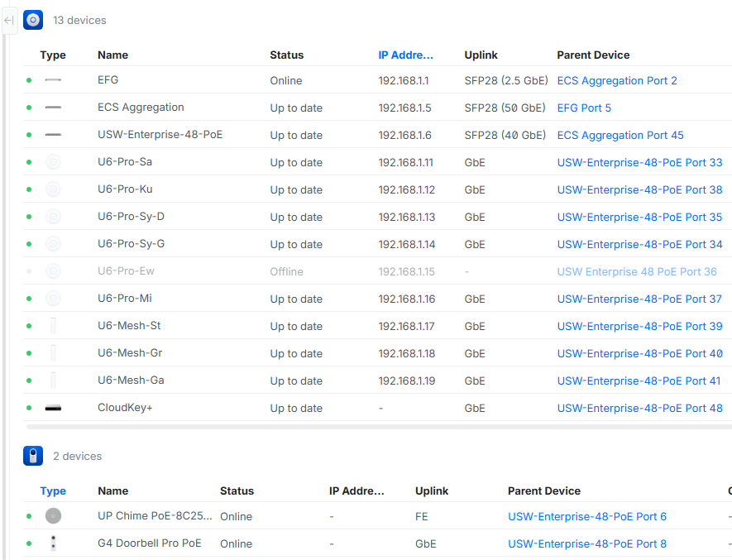Click the green status dot for EFG

coord(29,80)
